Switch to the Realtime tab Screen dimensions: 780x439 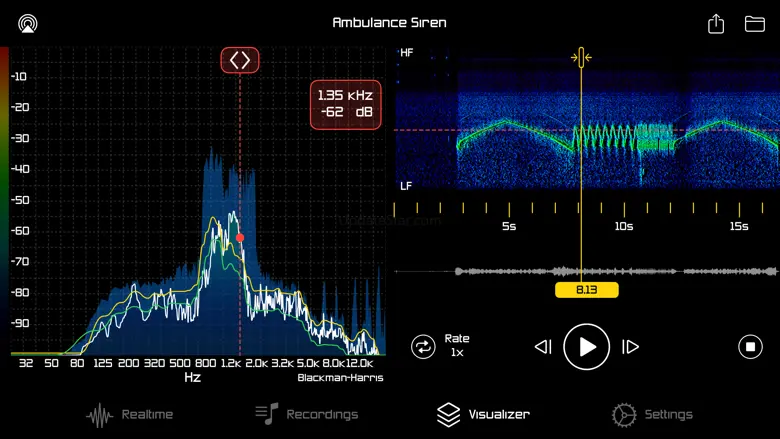(130, 415)
